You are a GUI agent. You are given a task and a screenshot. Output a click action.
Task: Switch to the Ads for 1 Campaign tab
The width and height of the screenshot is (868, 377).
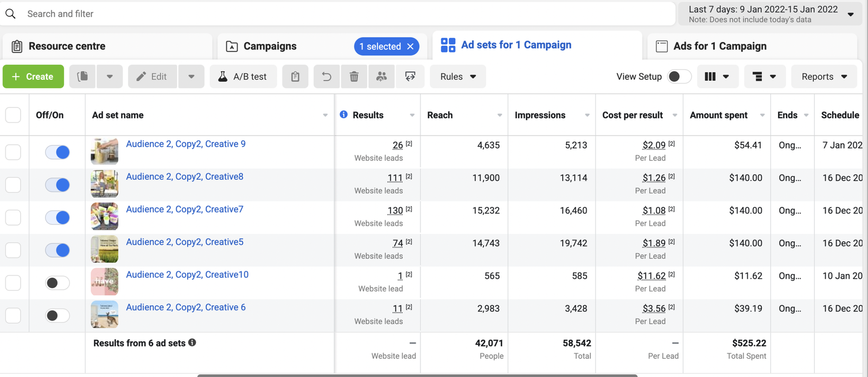(719, 46)
